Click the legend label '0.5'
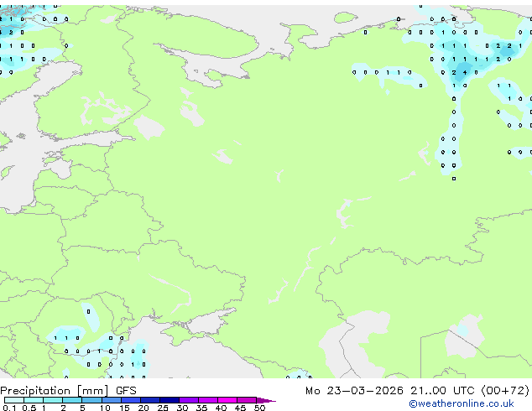Viewport: 532px width, 411px height. (x=29, y=408)
